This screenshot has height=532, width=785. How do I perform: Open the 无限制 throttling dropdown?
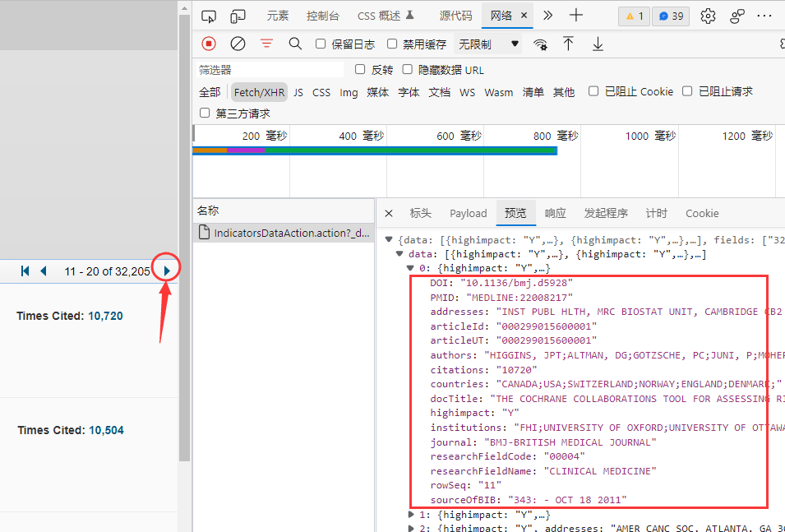(x=487, y=44)
